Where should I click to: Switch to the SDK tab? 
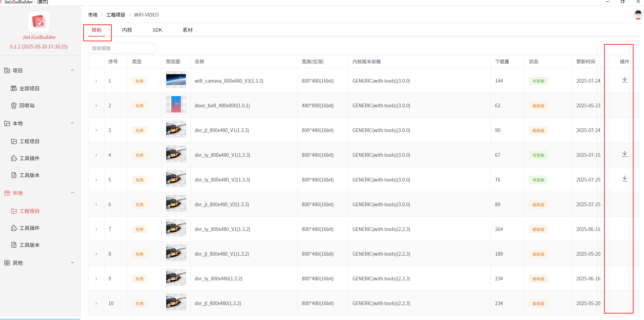[157, 30]
